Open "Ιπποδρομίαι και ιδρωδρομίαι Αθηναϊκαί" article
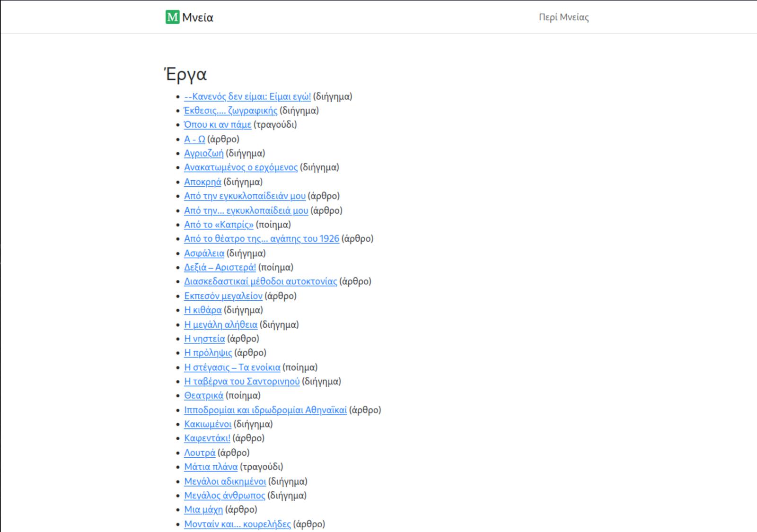 (x=265, y=410)
